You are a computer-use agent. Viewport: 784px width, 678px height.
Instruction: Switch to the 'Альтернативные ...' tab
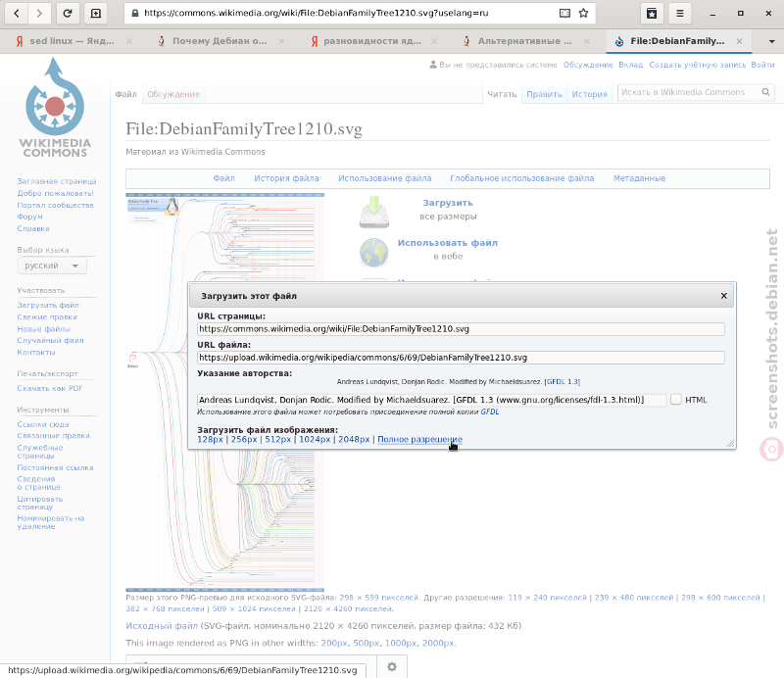pyautogui.click(x=525, y=41)
